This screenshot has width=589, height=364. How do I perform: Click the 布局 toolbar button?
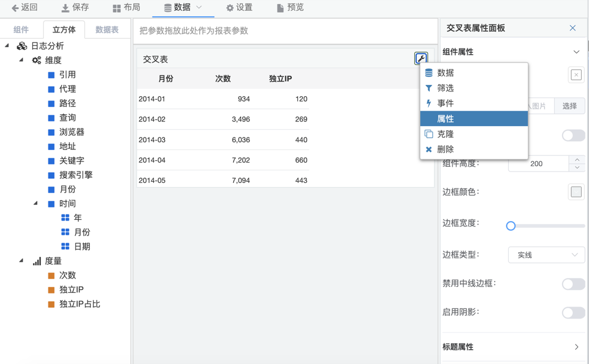(x=127, y=8)
